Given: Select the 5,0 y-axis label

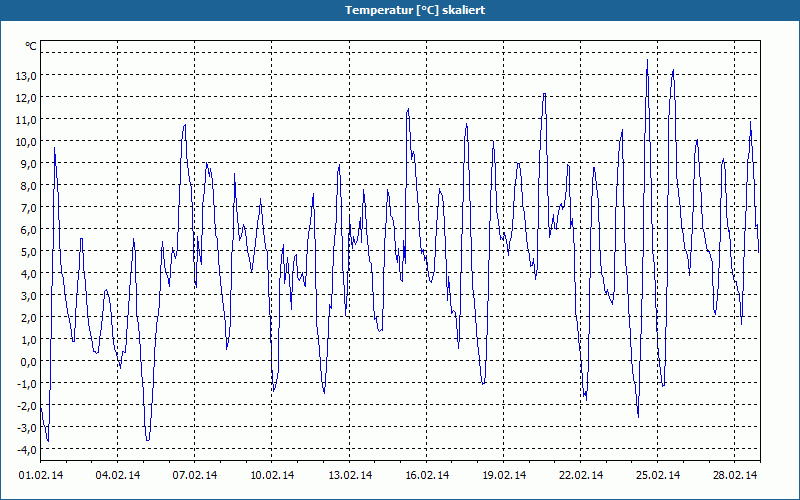Looking at the screenshot, I should coord(29,252).
